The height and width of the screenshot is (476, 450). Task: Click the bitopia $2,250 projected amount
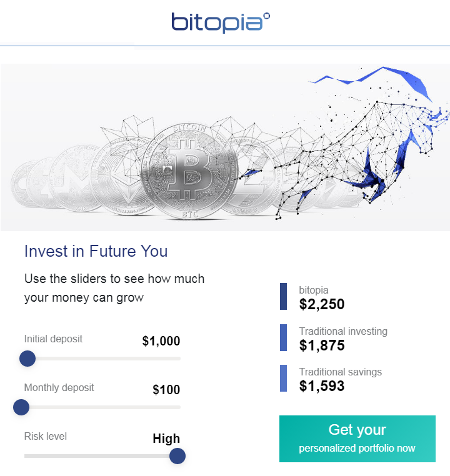pyautogui.click(x=322, y=304)
